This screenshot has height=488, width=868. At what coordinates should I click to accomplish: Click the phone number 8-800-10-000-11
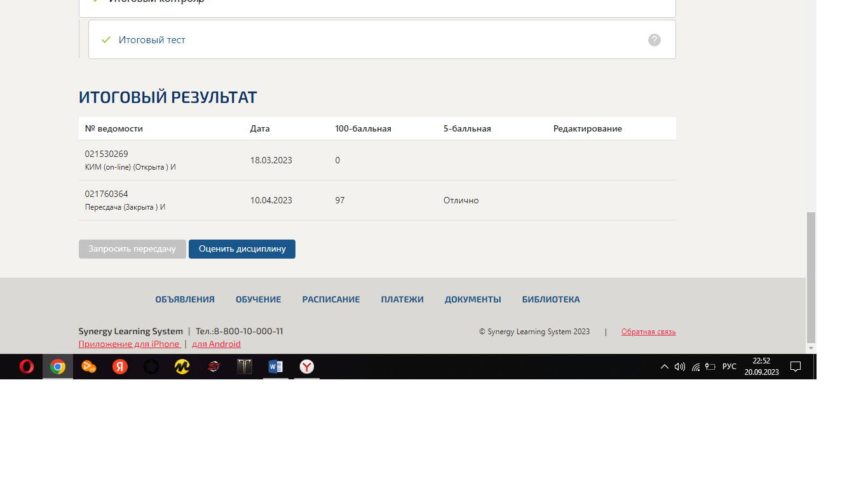(x=248, y=331)
